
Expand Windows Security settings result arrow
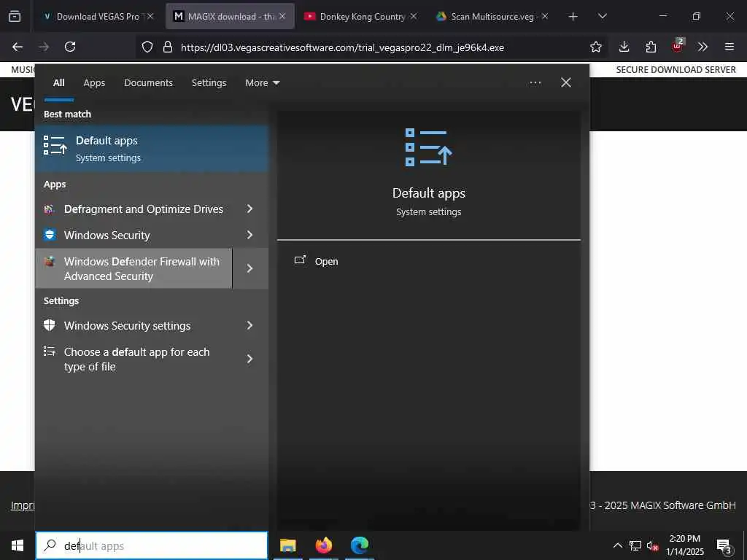pyautogui.click(x=249, y=325)
